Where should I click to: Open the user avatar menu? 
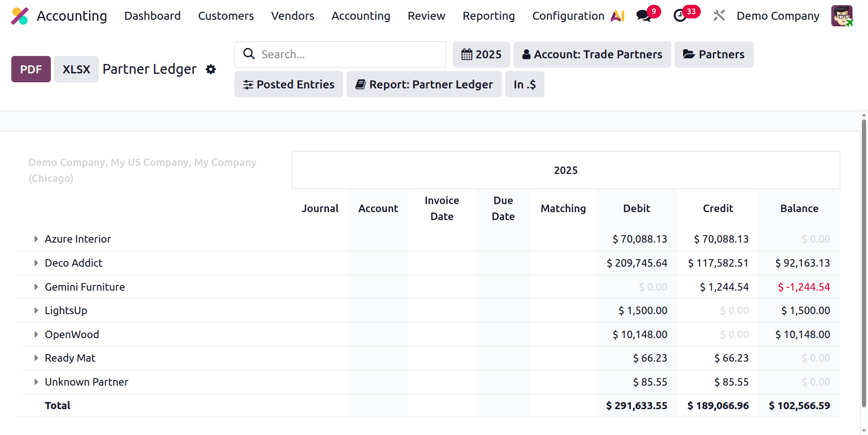click(842, 16)
